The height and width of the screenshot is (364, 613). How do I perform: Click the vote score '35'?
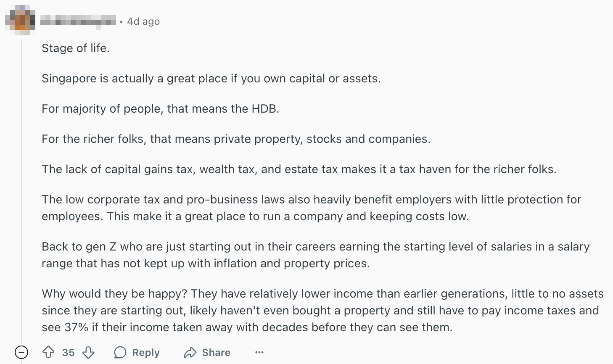tap(69, 352)
